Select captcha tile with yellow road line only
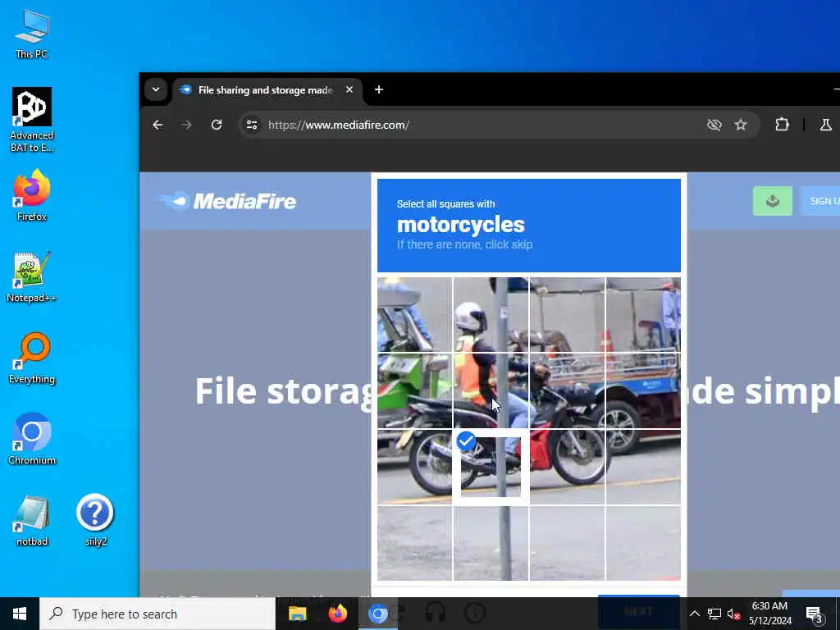The width and height of the screenshot is (840, 630). coord(643,467)
